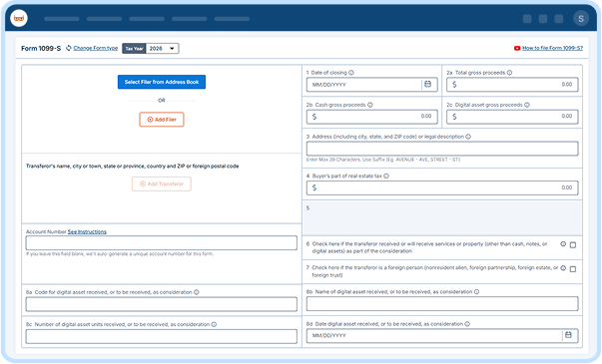Show info icon for box 7 foreign person
The image size is (602, 364).
point(563,268)
